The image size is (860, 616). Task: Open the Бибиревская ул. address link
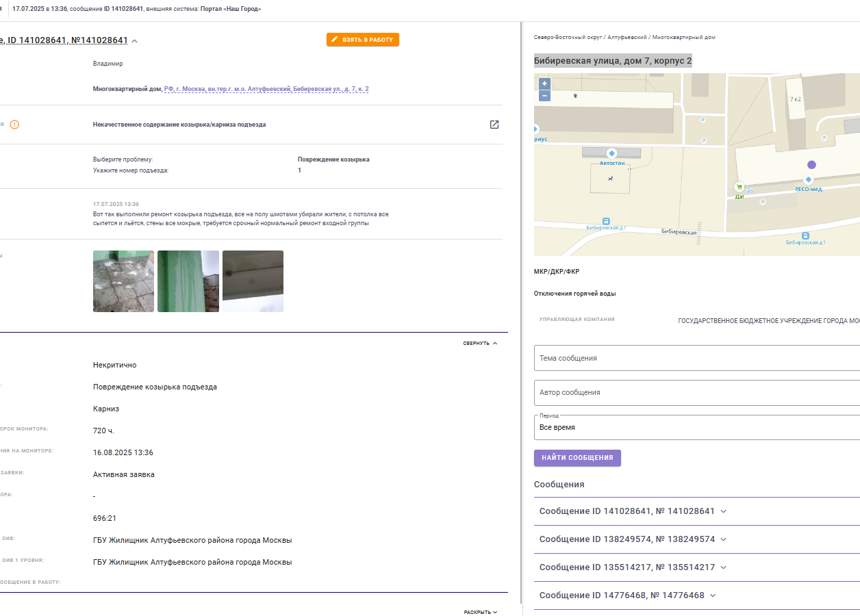tap(266, 89)
